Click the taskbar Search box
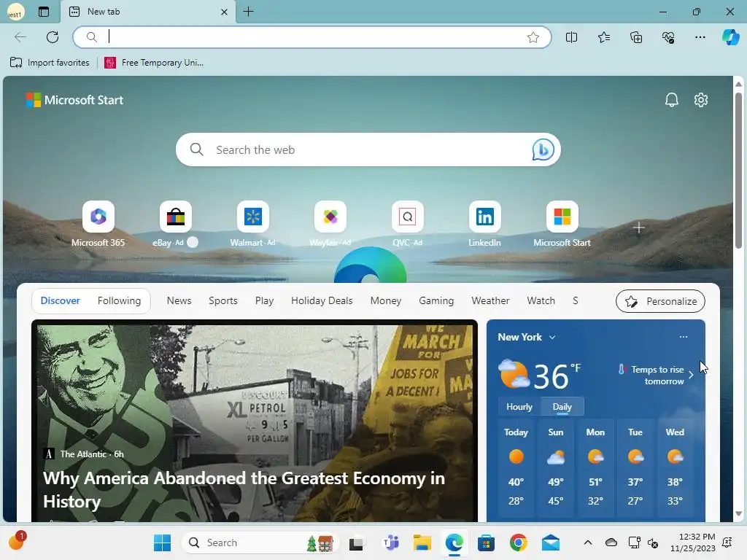 [259, 542]
